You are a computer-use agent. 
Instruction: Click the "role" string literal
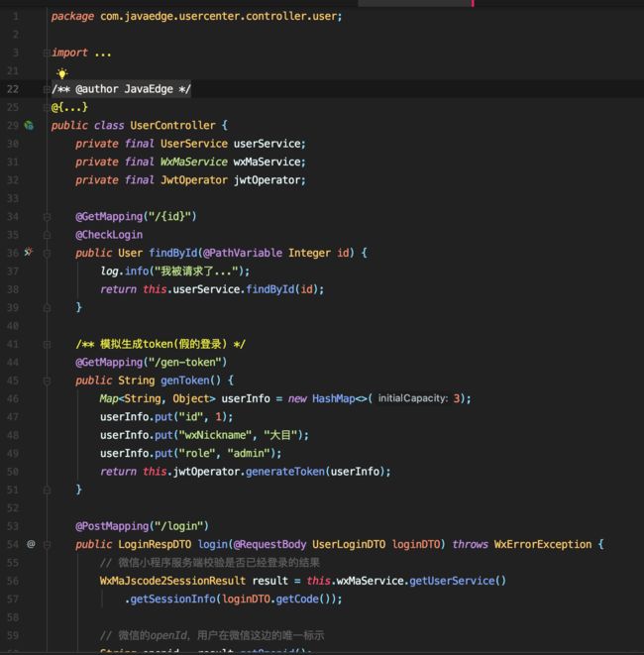[197, 453]
